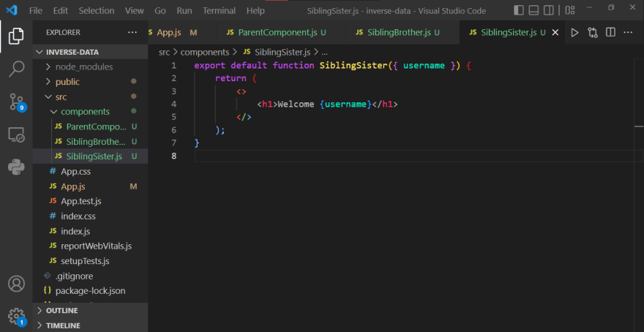Open editor more actions ellipsis

coord(628,32)
